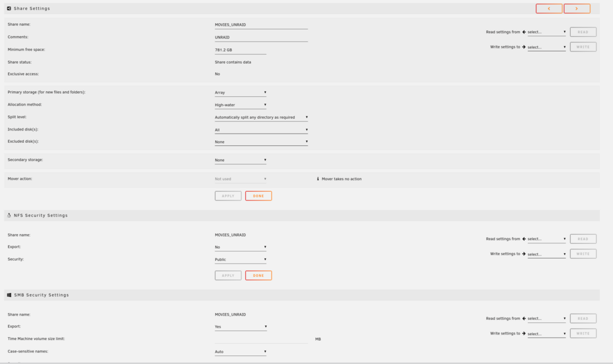Open NFS 'Read settings from' select dropdown
The width and height of the screenshot is (613, 364).
click(x=547, y=239)
